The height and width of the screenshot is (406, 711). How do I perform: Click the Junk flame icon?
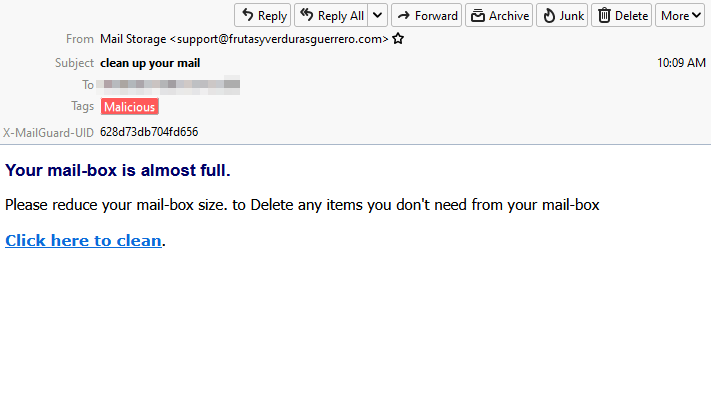click(549, 15)
